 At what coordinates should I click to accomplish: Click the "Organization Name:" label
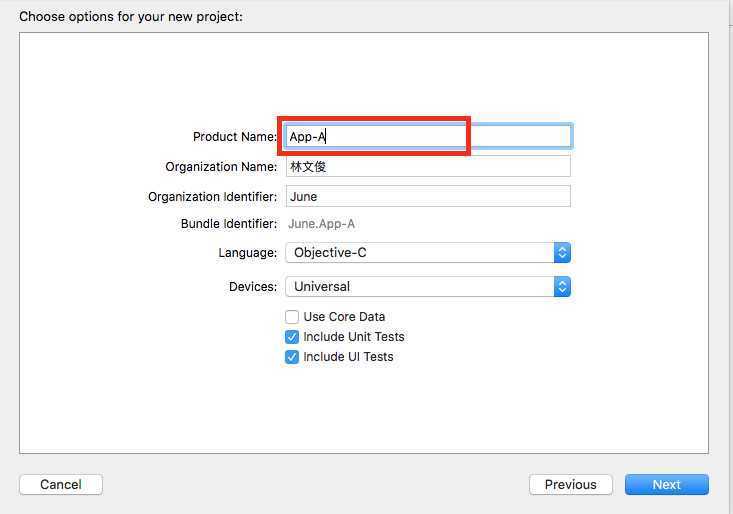(221, 167)
